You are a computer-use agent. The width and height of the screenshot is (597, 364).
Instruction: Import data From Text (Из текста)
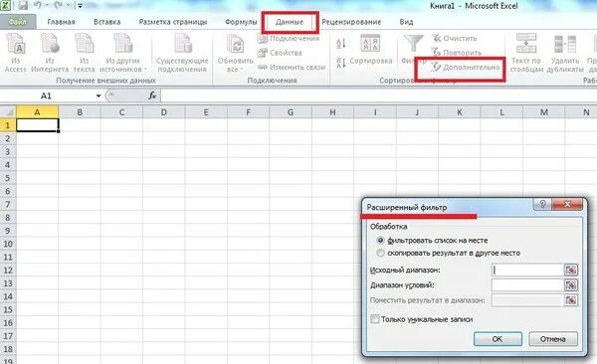85,53
